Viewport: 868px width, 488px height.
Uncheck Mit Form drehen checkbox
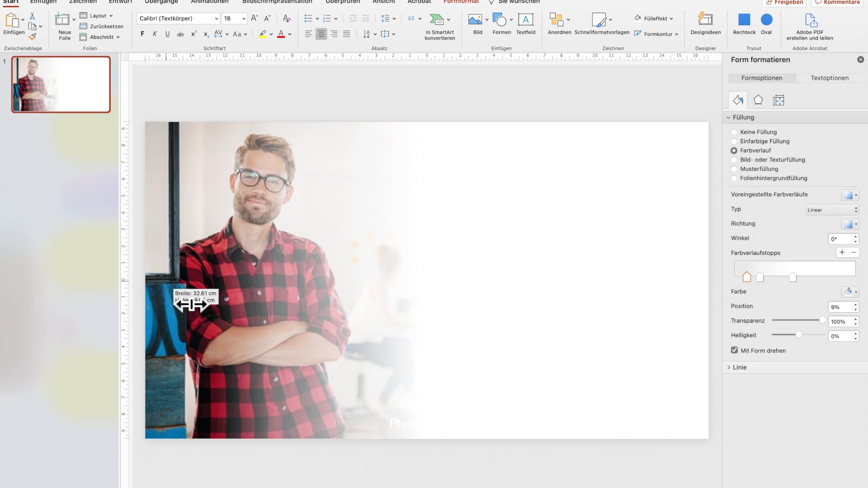pos(735,350)
